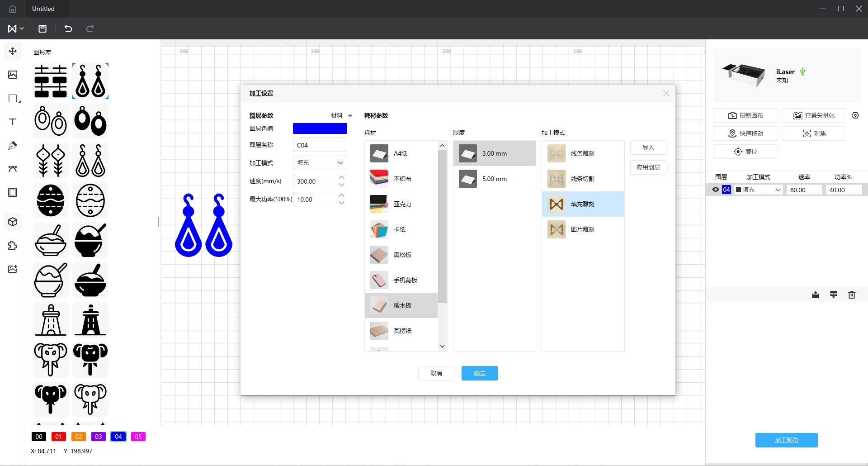Image resolution: width=868 pixels, height=466 pixels.
Task: Click the 图层名称 input field
Action: click(x=320, y=145)
